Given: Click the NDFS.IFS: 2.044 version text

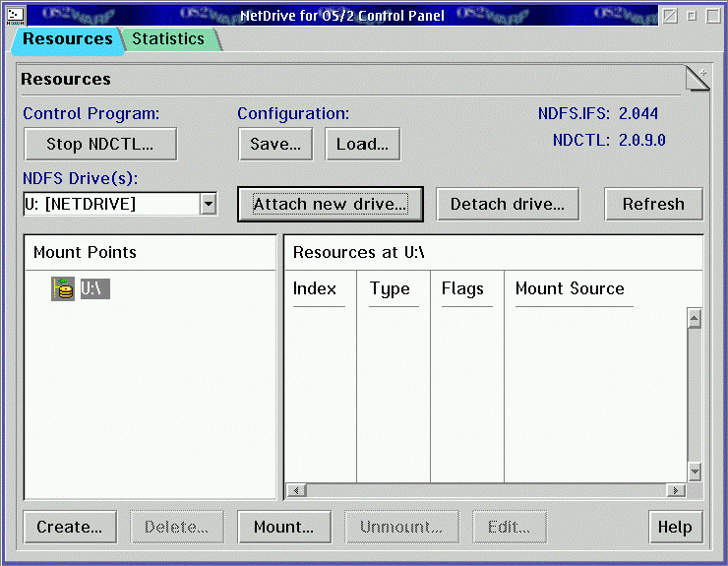Looking at the screenshot, I should coord(598,113).
